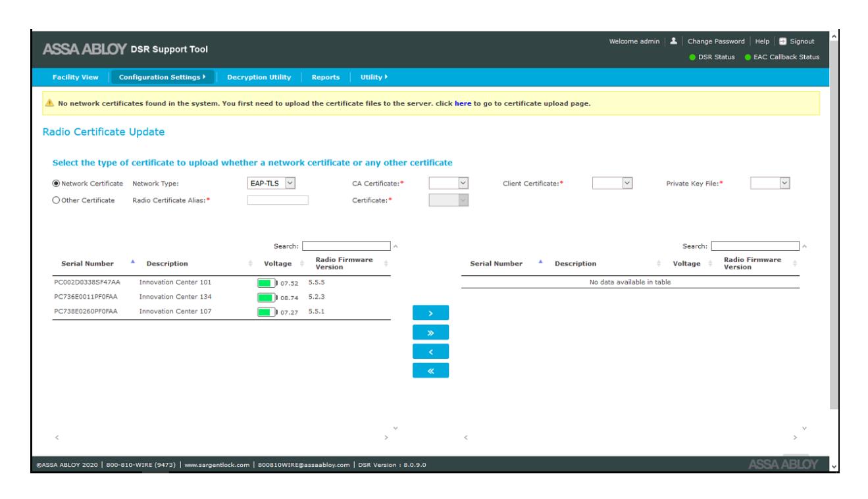
Task: Open the Reports tab
Action: (326, 77)
